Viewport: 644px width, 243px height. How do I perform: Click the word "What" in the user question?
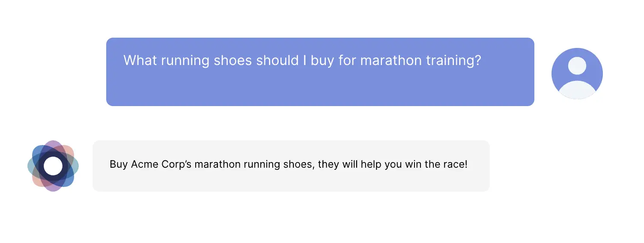[x=140, y=60]
